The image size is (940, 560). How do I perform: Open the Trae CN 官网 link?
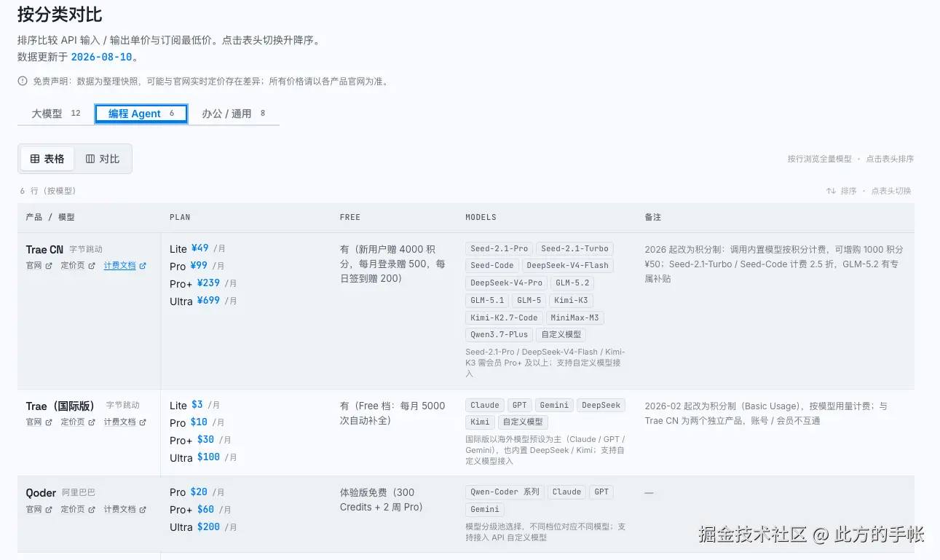tap(39, 266)
